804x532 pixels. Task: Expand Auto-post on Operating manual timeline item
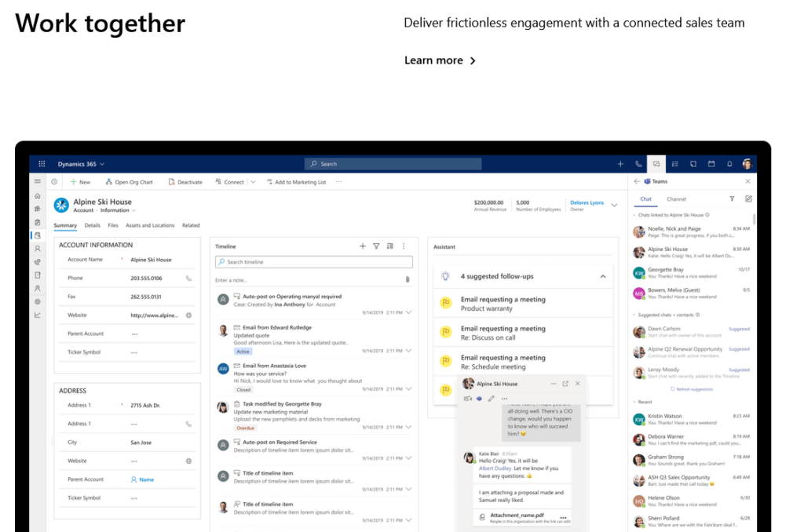click(408, 312)
